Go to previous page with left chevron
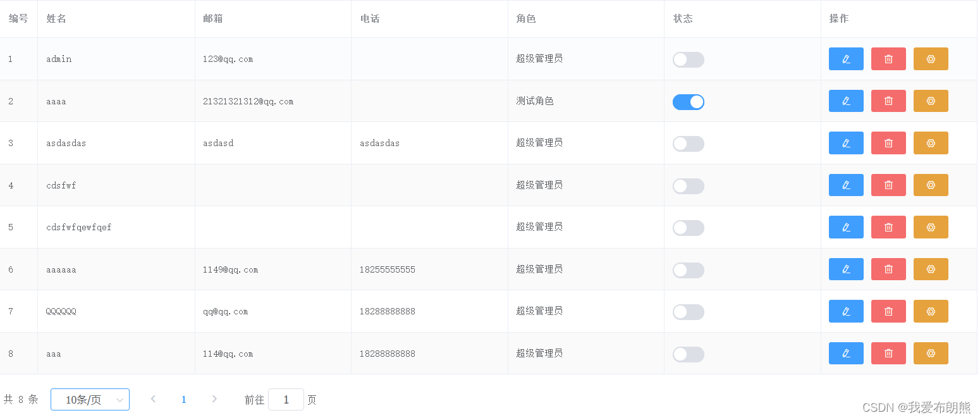This screenshot has height=420, width=980. click(x=153, y=399)
